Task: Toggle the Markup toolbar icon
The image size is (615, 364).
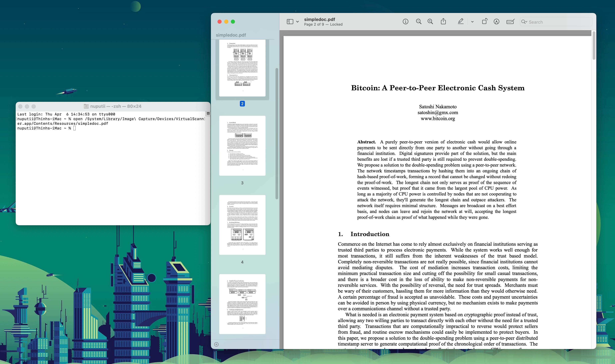Action: pos(496,22)
